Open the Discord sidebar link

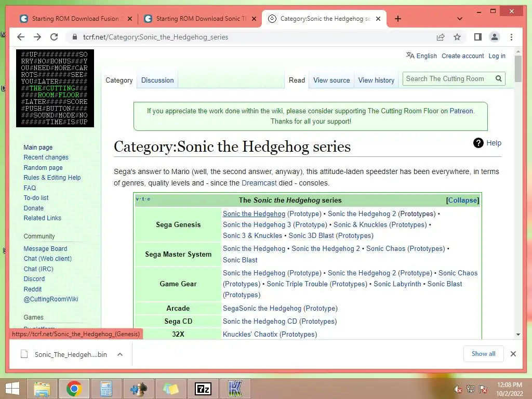pos(34,279)
